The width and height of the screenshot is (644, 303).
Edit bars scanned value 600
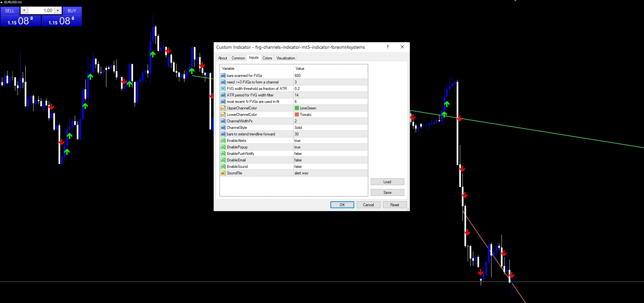coord(330,76)
